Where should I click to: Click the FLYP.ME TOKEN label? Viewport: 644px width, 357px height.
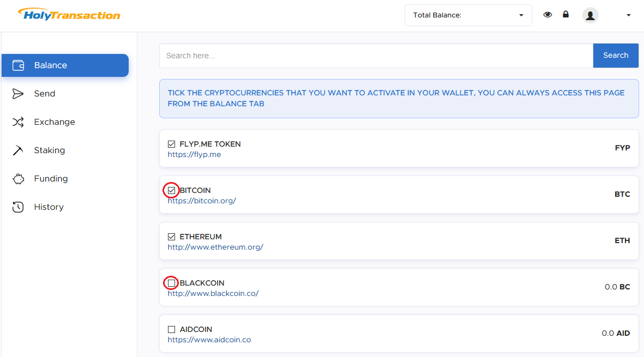[210, 144]
